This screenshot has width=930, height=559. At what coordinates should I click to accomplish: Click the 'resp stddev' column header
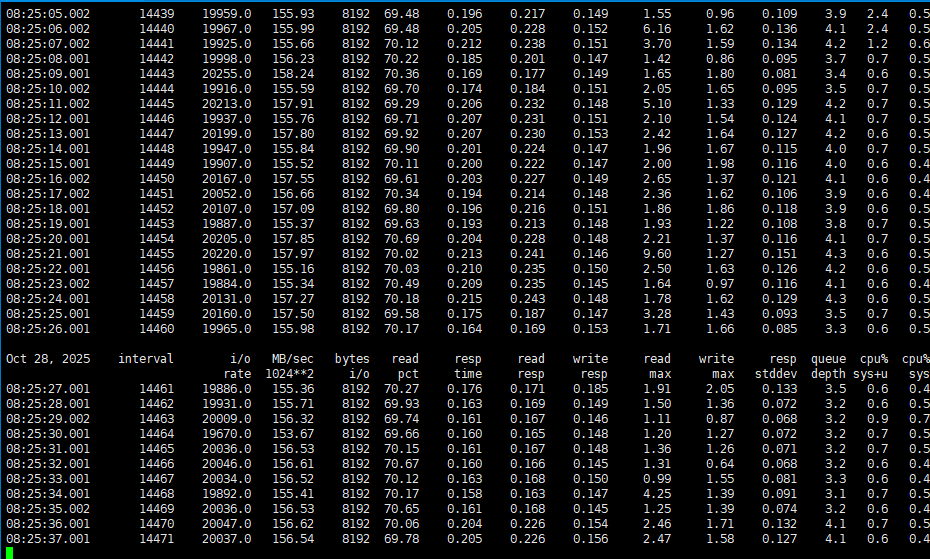780,366
